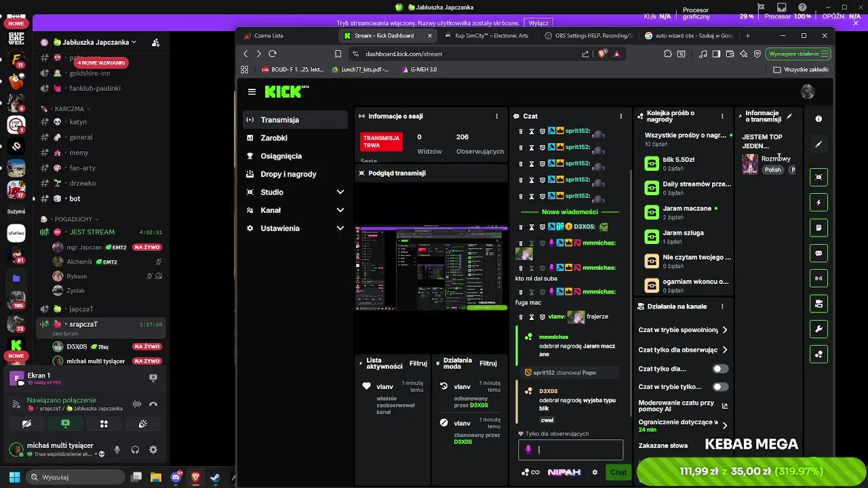
Task: Open the Kick profile avatar menu
Action: click(807, 91)
